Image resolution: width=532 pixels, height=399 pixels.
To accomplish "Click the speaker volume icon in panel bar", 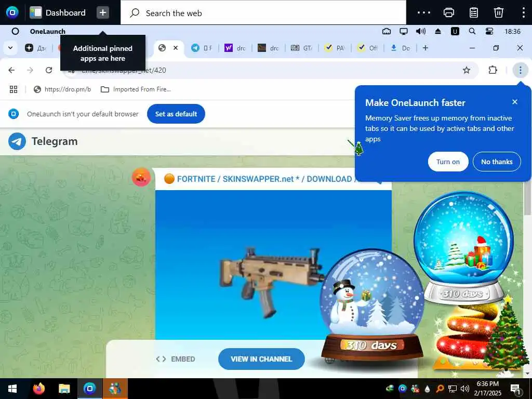I will pyautogui.click(x=420, y=31).
